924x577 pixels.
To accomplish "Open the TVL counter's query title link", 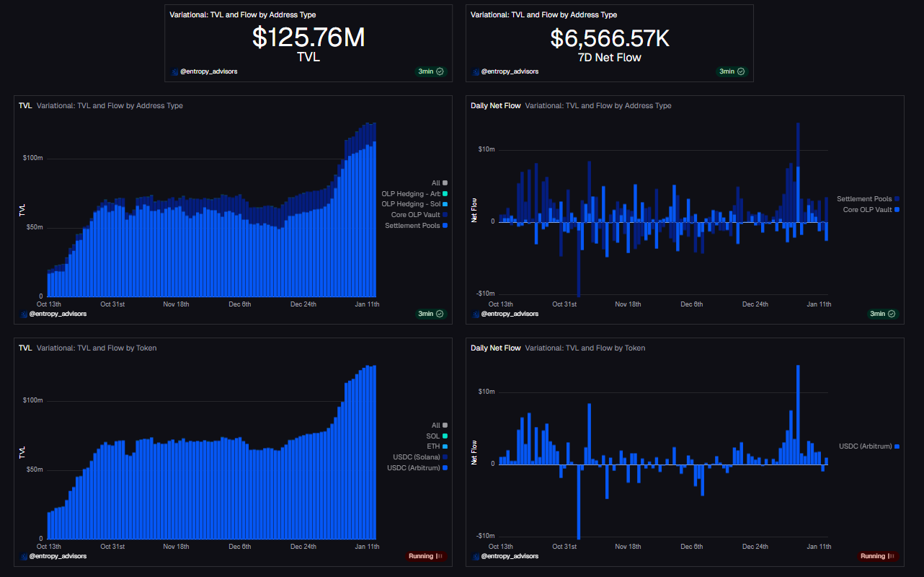I will [x=242, y=15].
